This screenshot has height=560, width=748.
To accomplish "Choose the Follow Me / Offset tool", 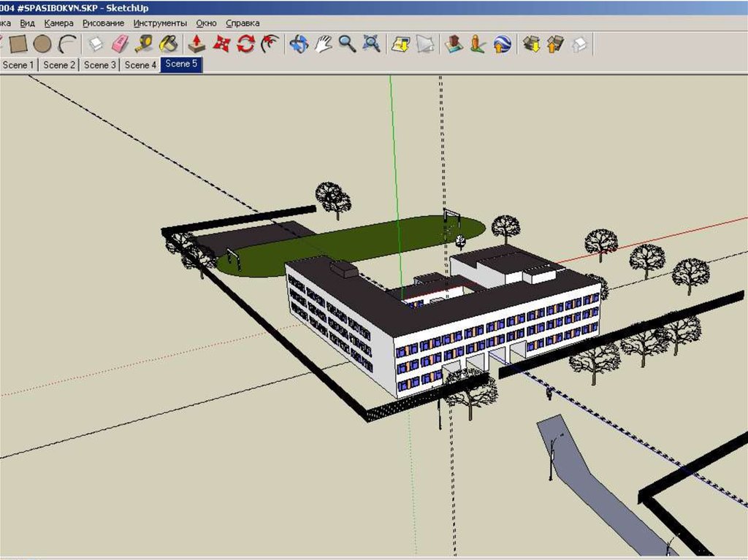I will pyautogui.click(x=270, y=44).
